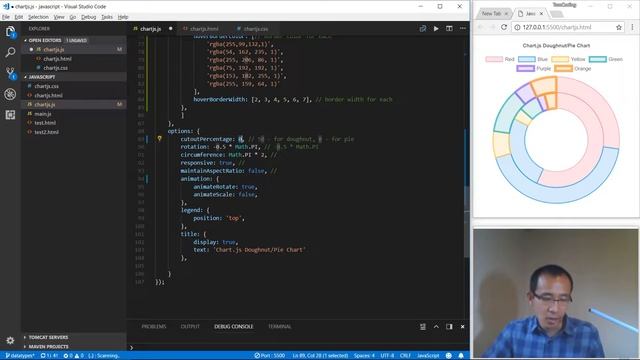
Task: Open the Debug view in activity bar
Action: click(x=10, y=94)
